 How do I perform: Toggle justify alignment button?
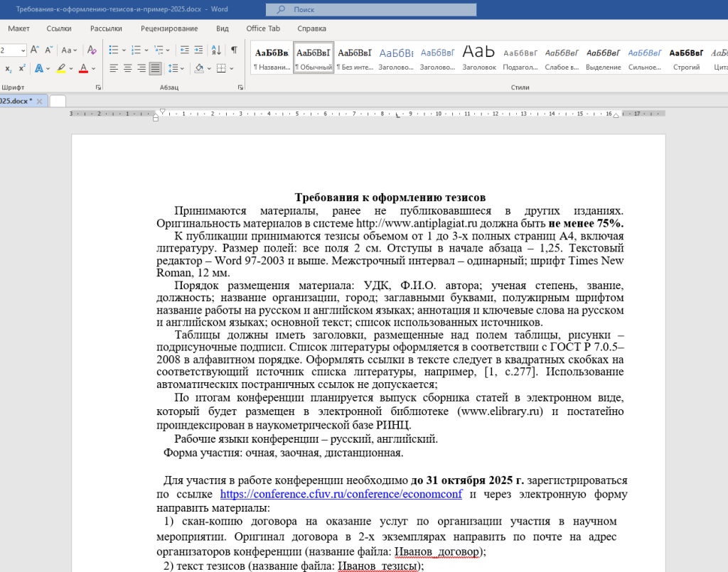[155, 68]
